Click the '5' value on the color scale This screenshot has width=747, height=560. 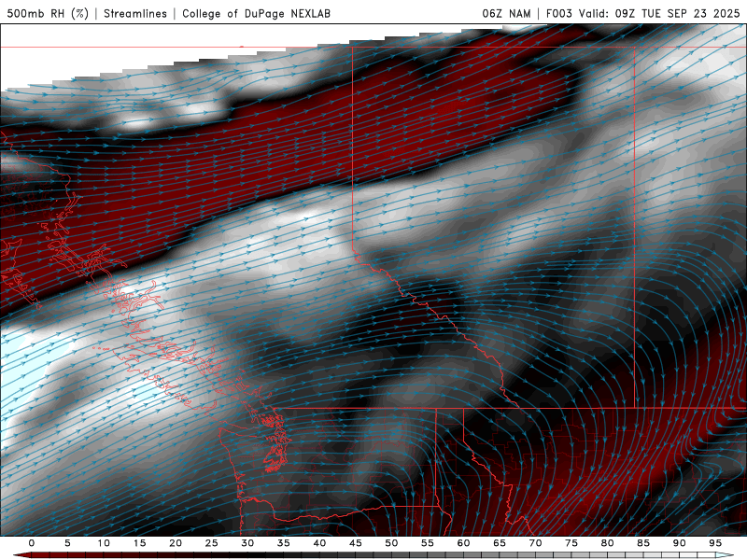[67, 543]
